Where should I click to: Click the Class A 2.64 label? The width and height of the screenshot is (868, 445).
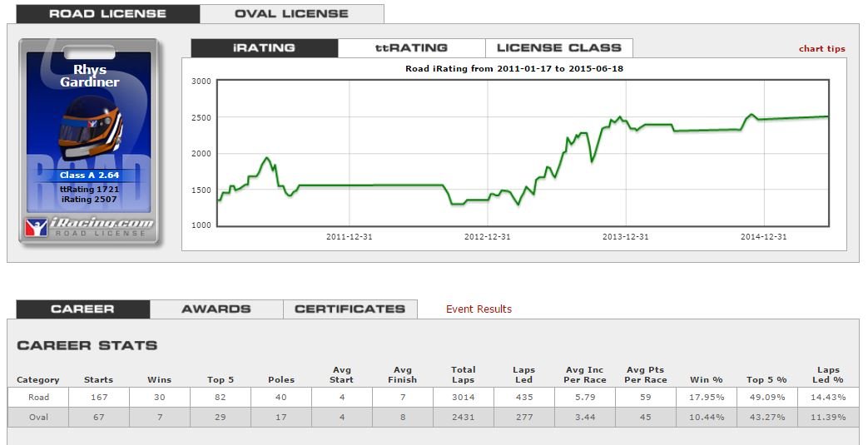(90, 175)
